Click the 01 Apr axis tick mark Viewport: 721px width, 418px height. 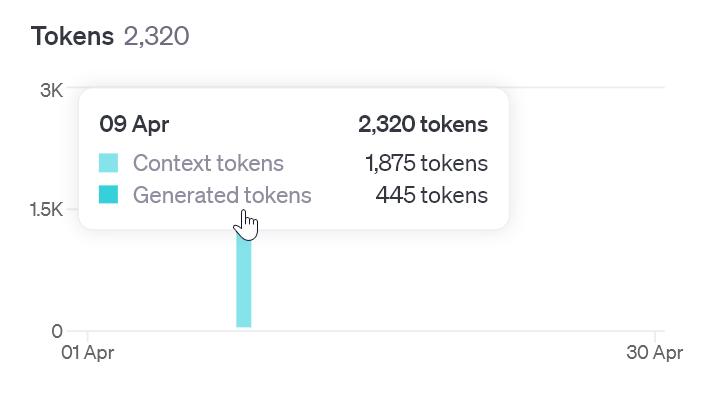88,337
